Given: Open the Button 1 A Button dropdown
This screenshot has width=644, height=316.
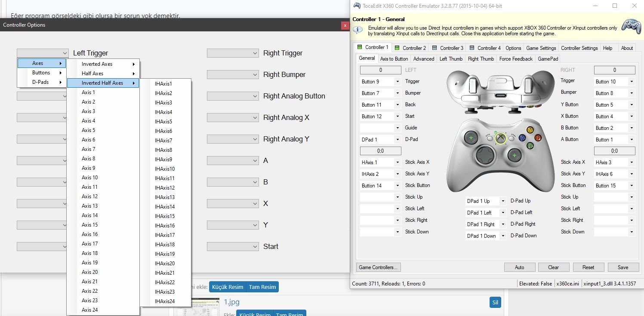Looking at the screenshot, I should pyautogui.click(x=614, y=140).
